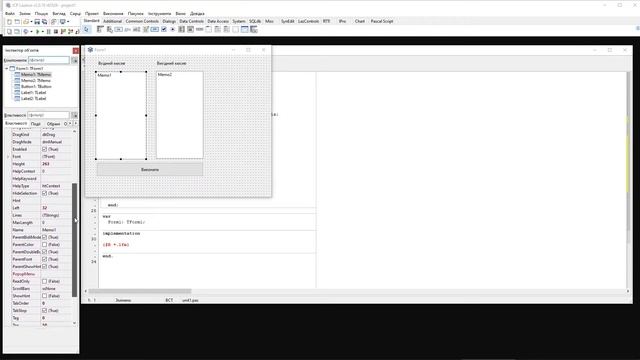Viewport: 640px width, 360px height.
Task: Open the dropdown arrow beside Run icon
Action: 42,31
